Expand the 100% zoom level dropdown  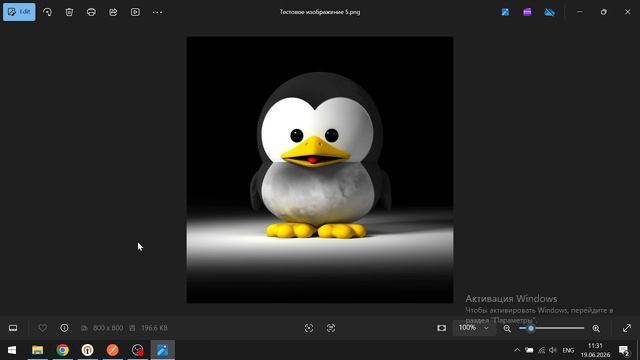[474, 328]
